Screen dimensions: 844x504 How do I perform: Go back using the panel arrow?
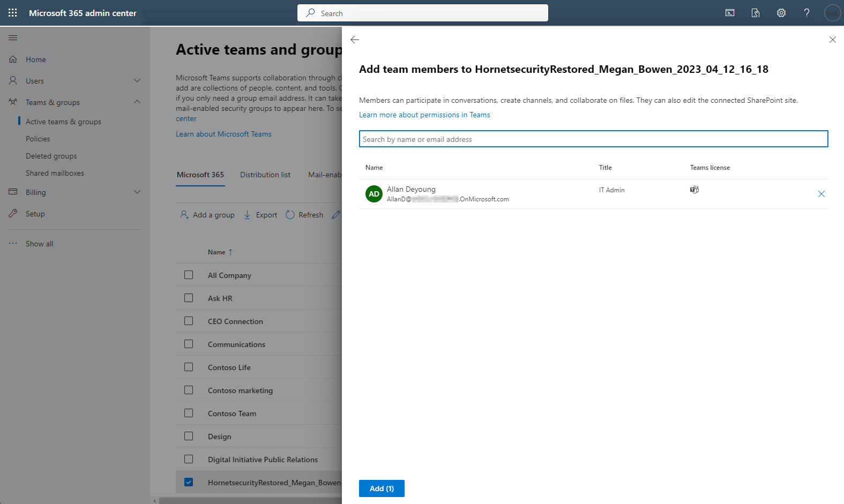pyautogui.click(x=355, y=40)
